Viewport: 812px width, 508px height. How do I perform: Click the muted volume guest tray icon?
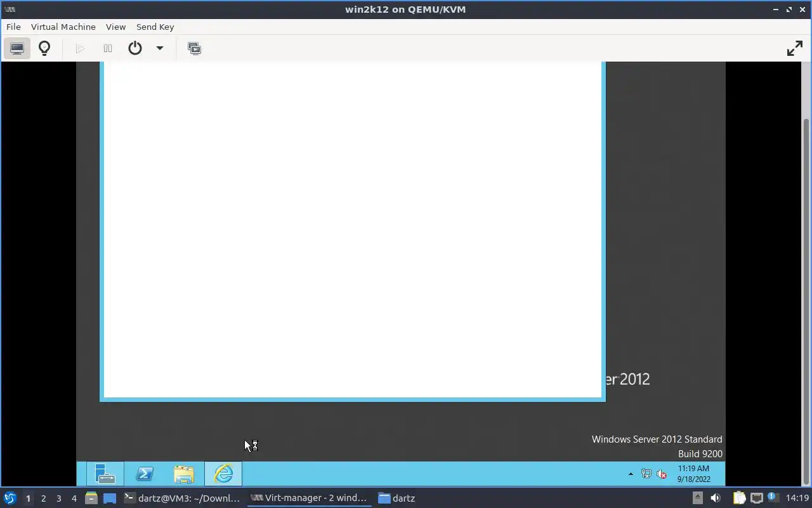(x=662, y=474)
